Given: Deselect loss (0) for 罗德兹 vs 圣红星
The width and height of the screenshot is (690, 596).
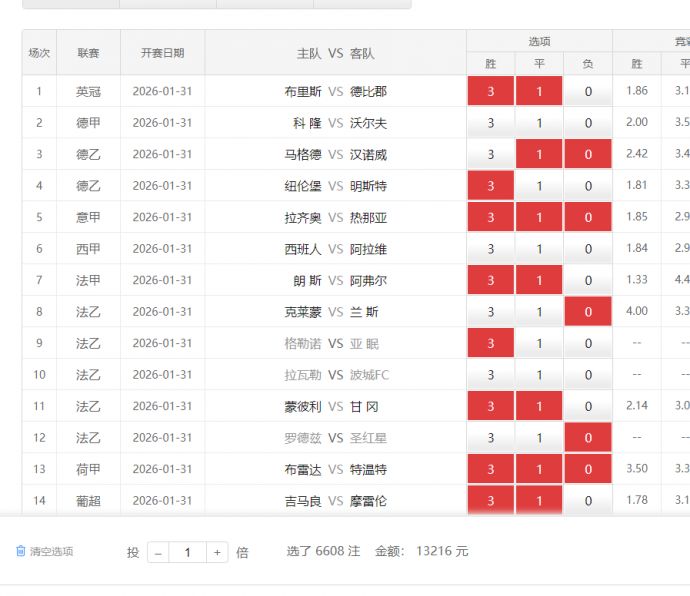Looking at the screenshot, I should (588, 438).
